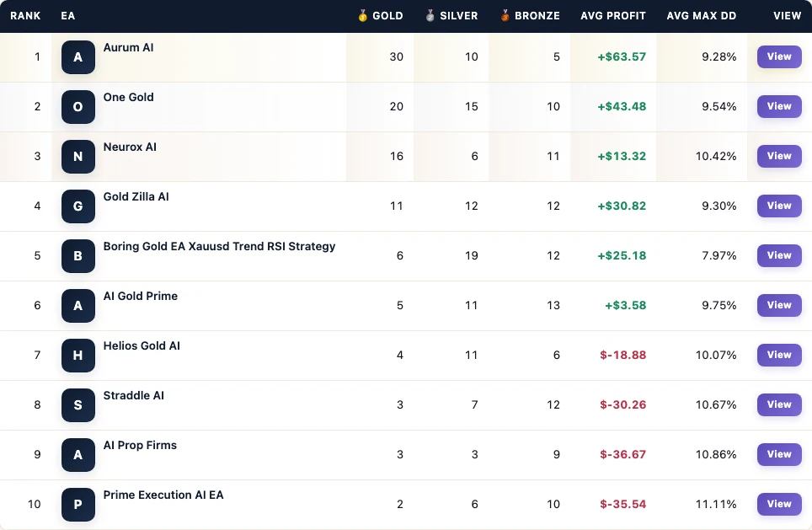Image resolution: width=812 pixels, height=530 pixels.
Task: Select the Boring Gold EA 'B' avatar
Action: (x=78, y=256)
